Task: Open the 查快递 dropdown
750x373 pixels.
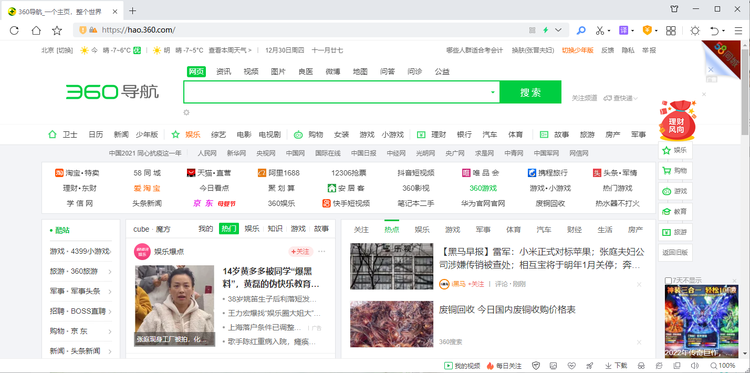Action: [x=621, y=98]
